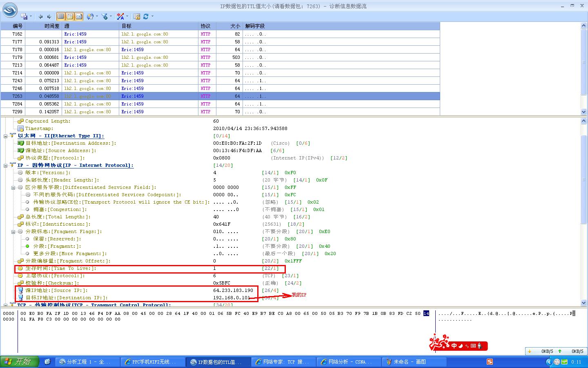Screen dimensions: 588x368
Task: Collapse the Ethernet Type II tree node
Action: pyautogui.click(x=6, y=136)
